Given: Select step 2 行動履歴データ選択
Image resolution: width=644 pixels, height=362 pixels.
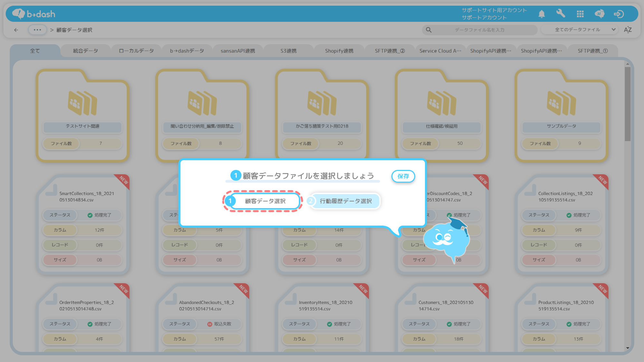Looking at the screenshot, I should 345,201.
